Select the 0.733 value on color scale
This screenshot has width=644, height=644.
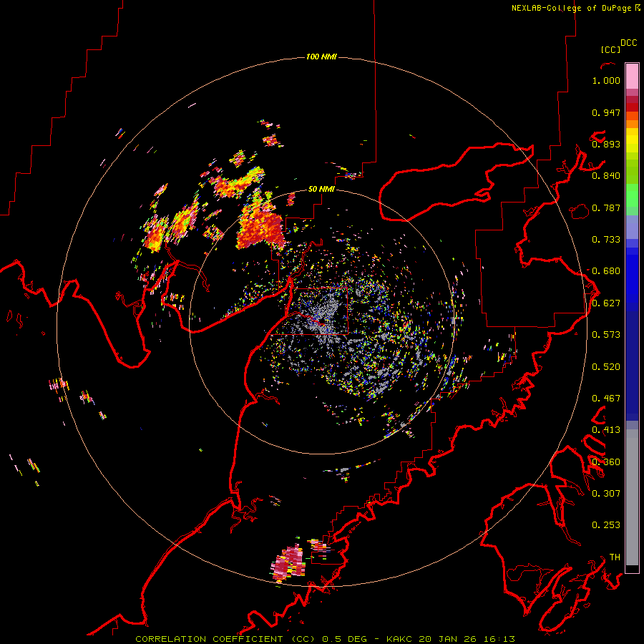pos(606,240)
